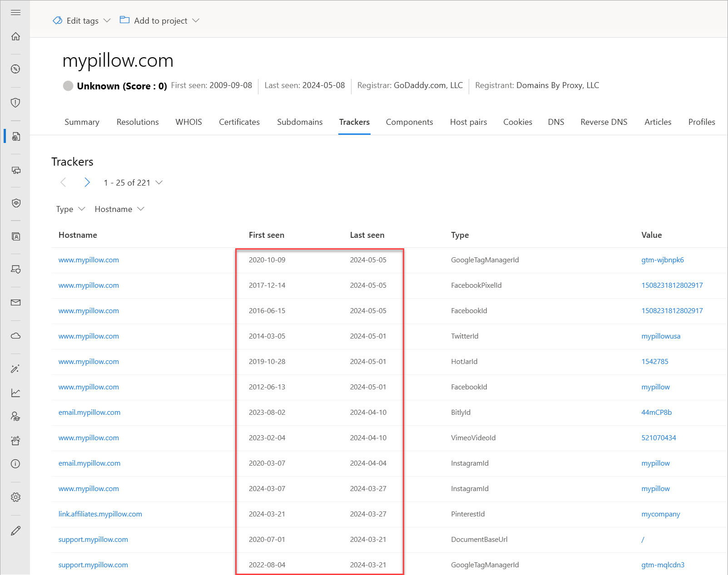Go to the Home sidebar icon
The image size is (728, 575).
(15, 36)
